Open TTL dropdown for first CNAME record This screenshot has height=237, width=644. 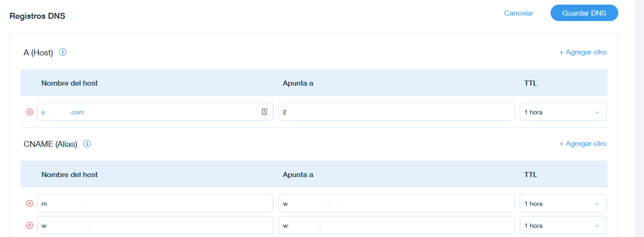tap(563, 204)
